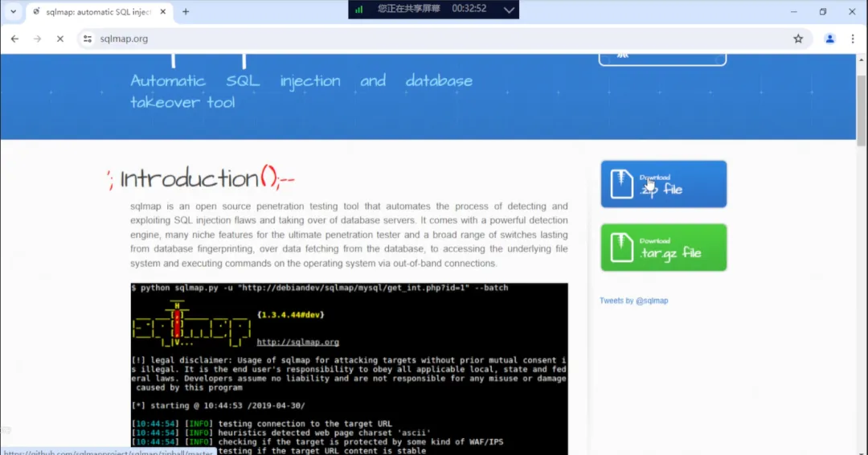Click the sqlmap terminal screenshot image

coord(349,369)
